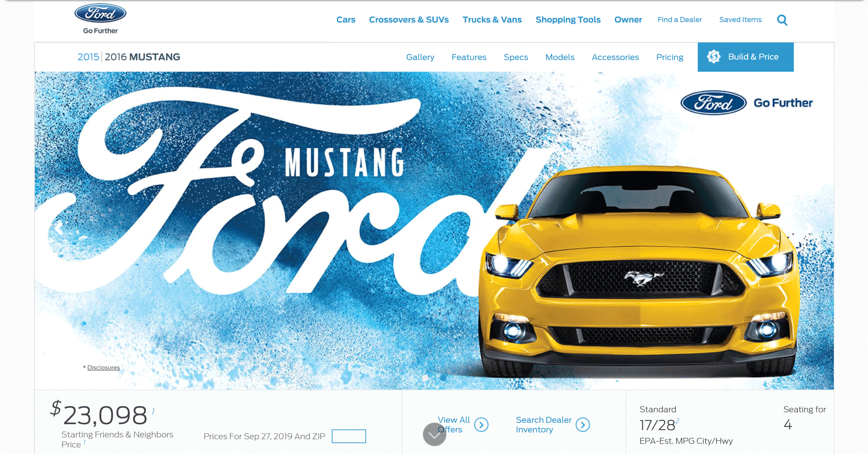
Task: Go to the Gallery tab
Action: (420, 57)
